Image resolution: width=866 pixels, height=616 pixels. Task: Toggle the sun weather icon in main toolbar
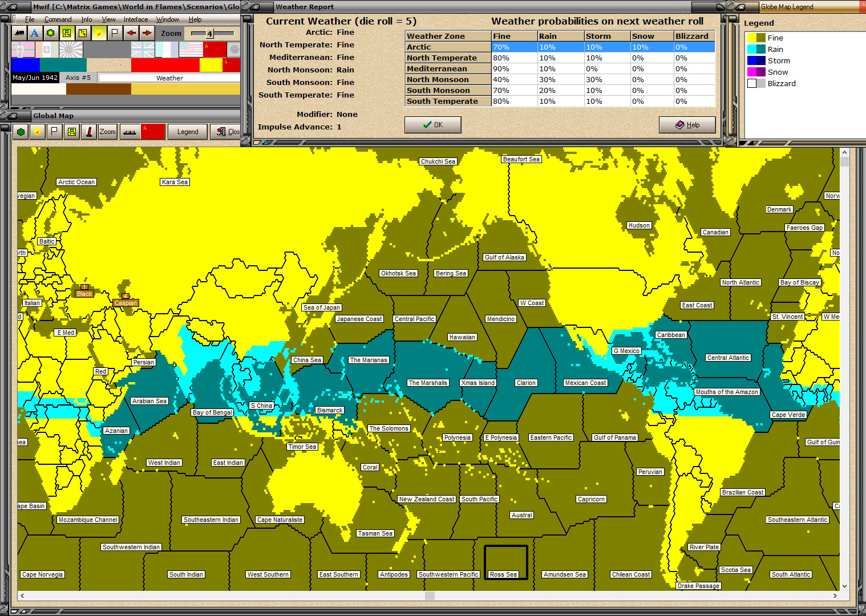click(x=99, y=33)
